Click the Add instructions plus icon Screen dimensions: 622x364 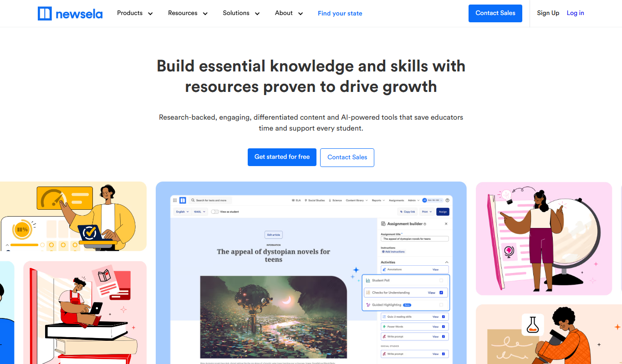coord(383,252)
